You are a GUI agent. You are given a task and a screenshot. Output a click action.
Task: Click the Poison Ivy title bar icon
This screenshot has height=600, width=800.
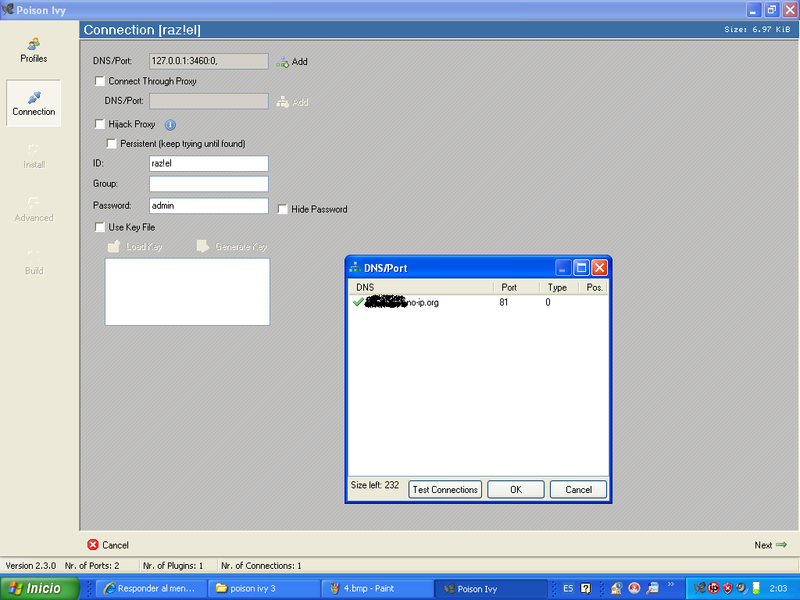click(8, 9)
